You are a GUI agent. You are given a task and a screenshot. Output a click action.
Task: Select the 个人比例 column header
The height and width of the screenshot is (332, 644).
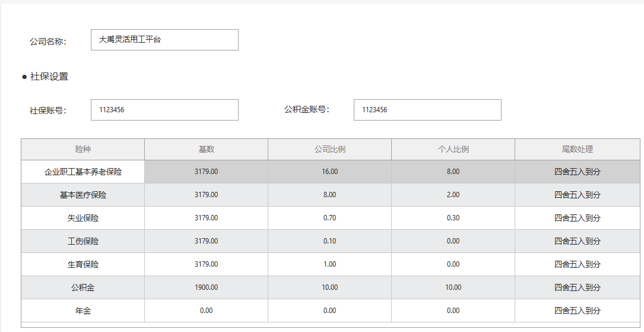click(x=453, y=149)
